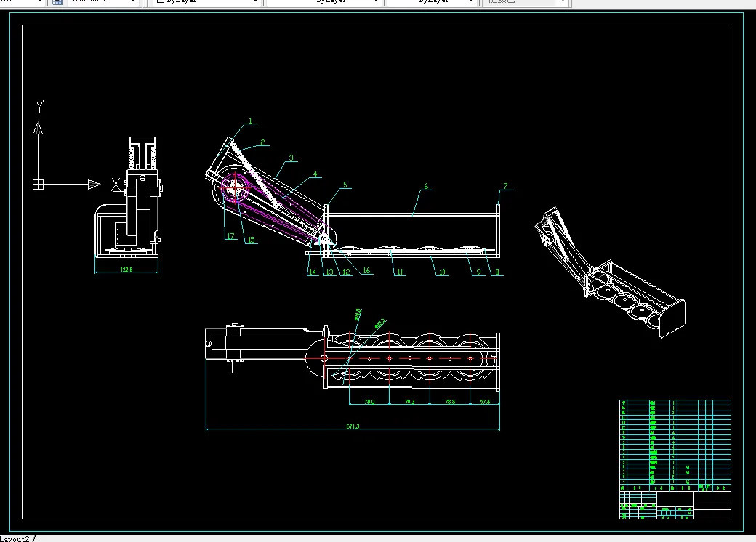
Task: Select balloon number 3 label
Action: tap(291, 158)
